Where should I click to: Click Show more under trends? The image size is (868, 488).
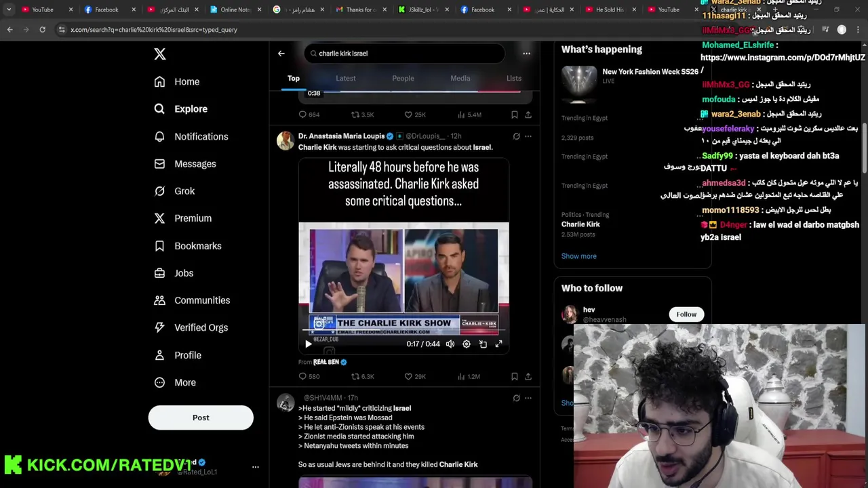578,256
